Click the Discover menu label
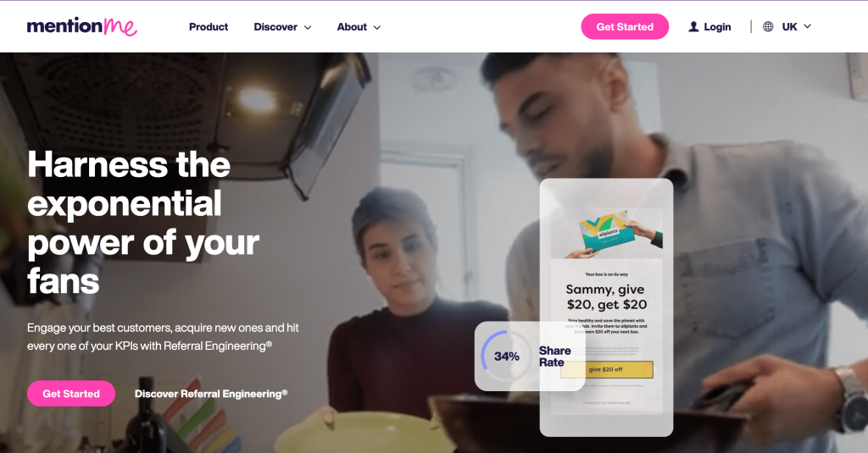 point(275,26)
